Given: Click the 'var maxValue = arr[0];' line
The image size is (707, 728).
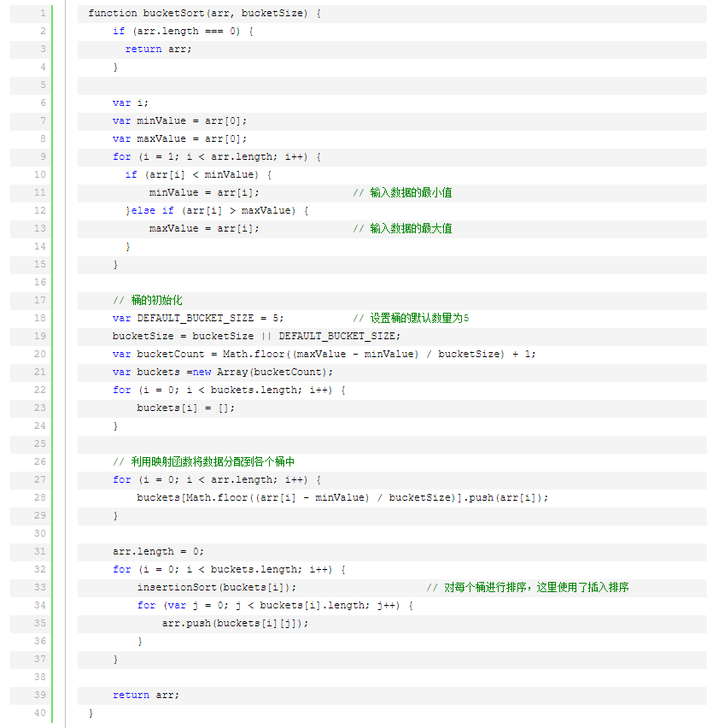Looking at the screenshot, I should [179, 139].
